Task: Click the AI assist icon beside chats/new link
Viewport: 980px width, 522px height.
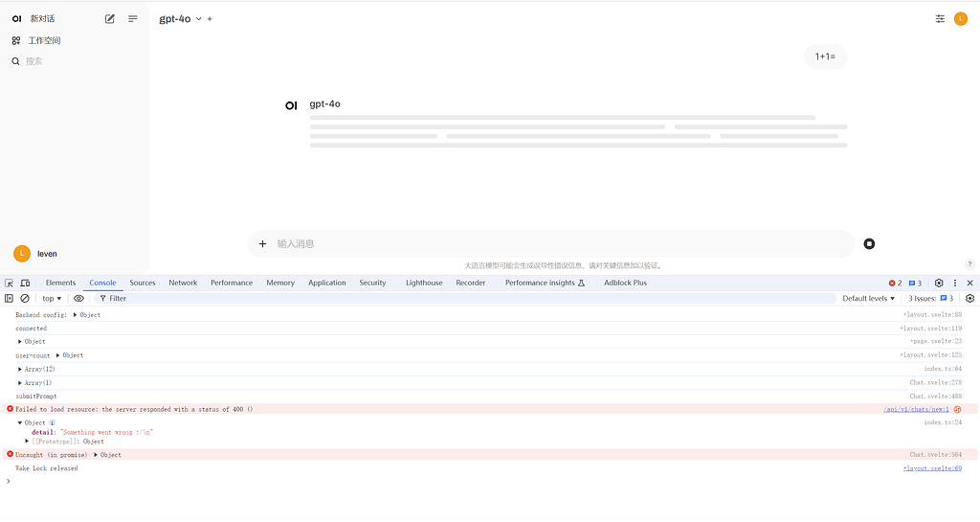Action: (957, 410)
